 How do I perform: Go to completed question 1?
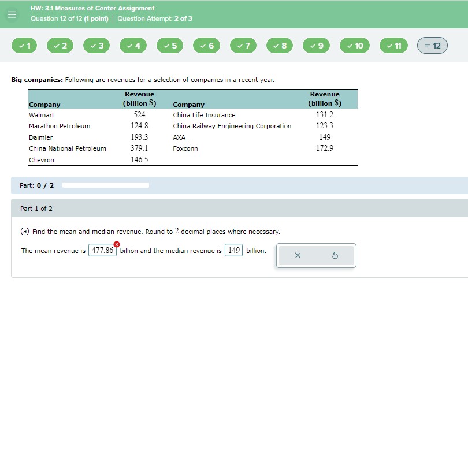pos(24,46)
